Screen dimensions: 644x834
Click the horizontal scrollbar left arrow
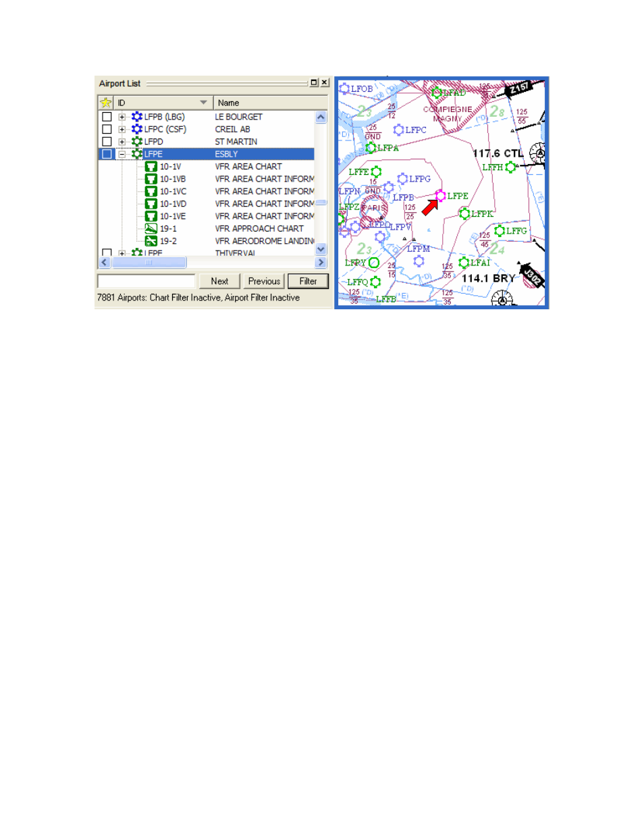pyautogui.click(x=105, y=262)
